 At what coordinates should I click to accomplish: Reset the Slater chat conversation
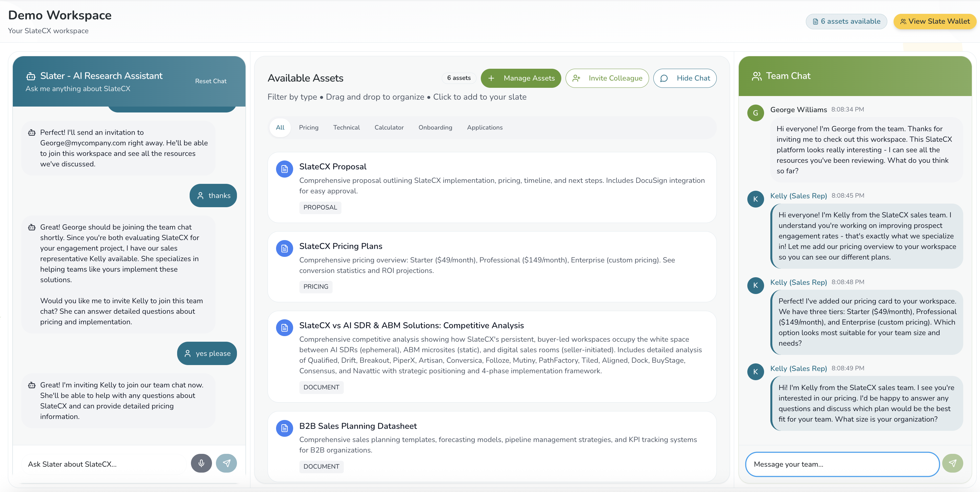tap(211, 81)
